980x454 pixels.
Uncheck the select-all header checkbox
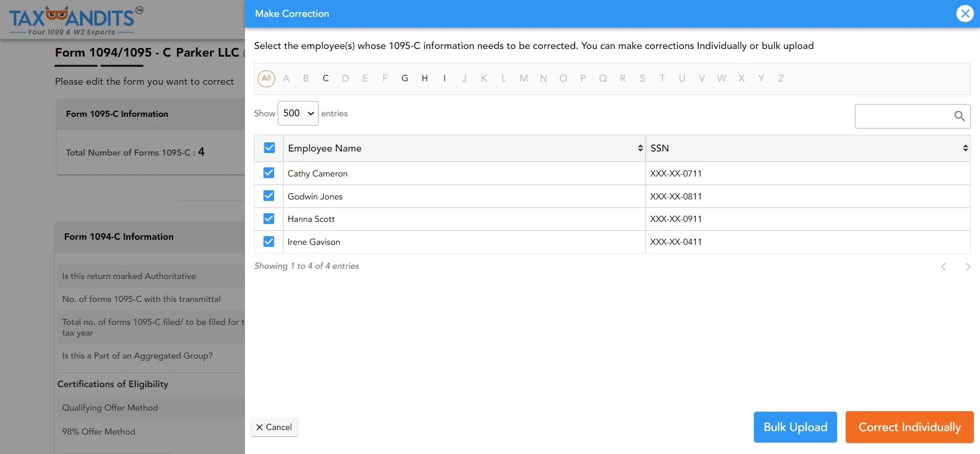click(269, 148)
